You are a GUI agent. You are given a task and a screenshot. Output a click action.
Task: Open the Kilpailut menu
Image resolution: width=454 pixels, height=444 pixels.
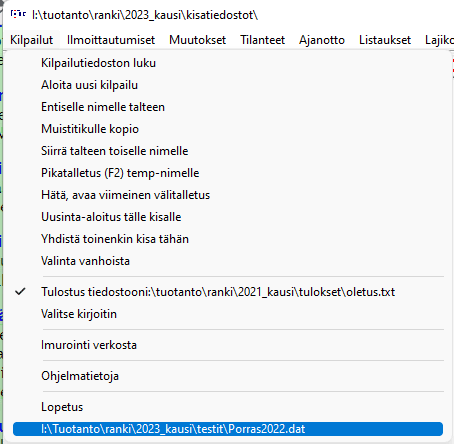coord(31,40)
